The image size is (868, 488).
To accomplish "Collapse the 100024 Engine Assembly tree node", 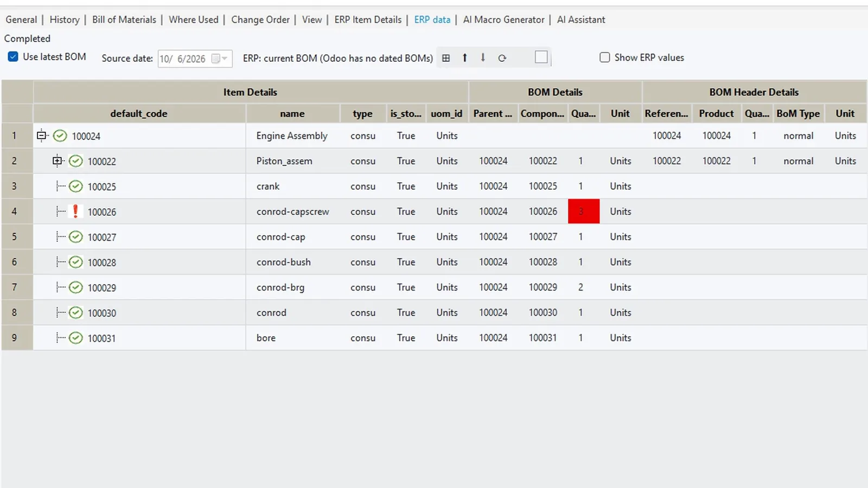I will [42, 136].
